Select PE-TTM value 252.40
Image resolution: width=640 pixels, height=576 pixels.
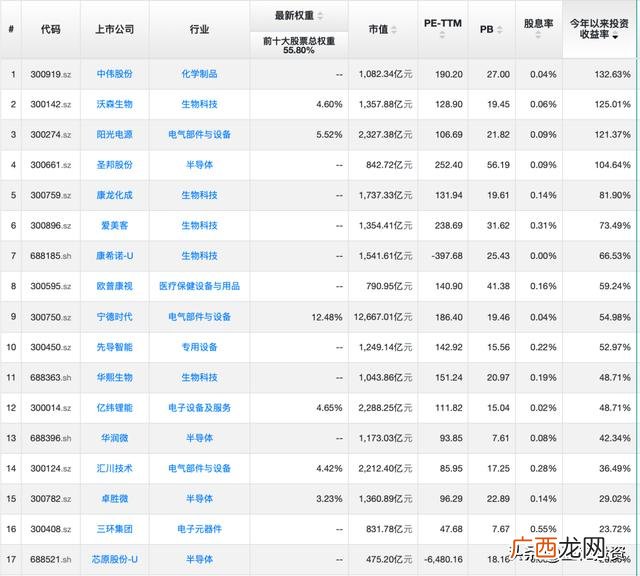pos(449,165)
